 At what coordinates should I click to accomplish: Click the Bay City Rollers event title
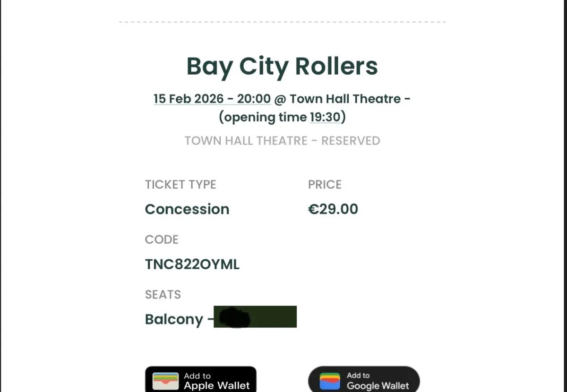click(x=282, y=66)
